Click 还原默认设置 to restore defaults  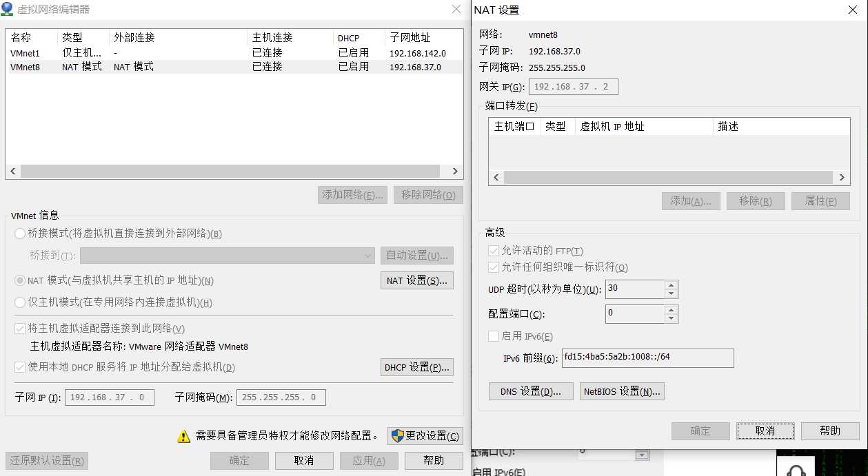[46, 459]
